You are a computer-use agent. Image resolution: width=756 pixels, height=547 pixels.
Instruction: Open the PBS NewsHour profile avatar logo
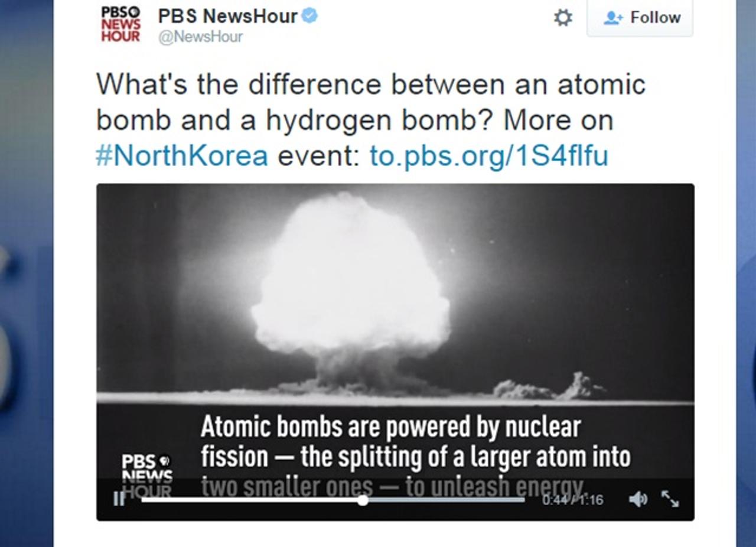coord(120,24)
